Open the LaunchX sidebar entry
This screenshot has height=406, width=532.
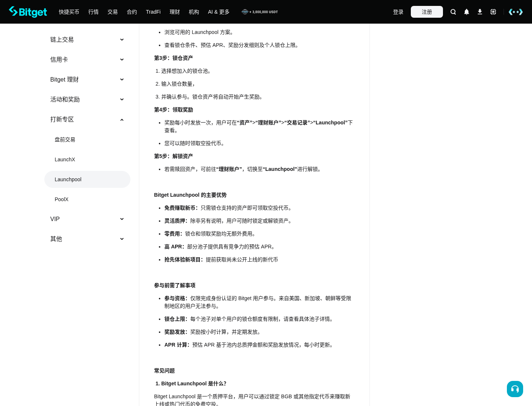point(87,159)
